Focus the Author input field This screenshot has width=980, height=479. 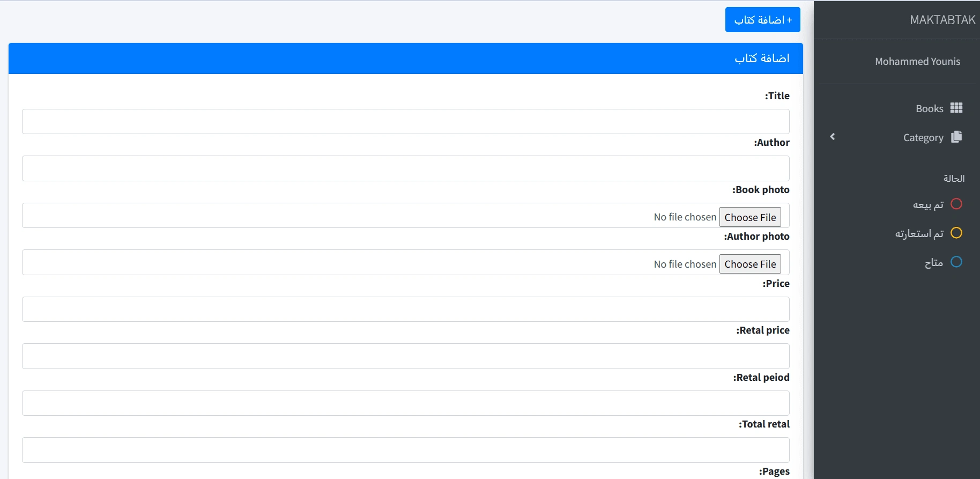[x=406, y=168]
